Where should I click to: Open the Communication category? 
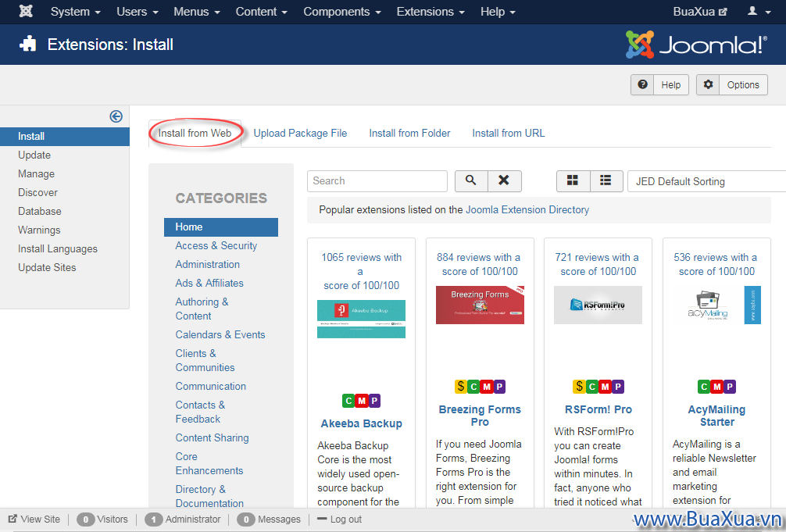click(210, 386)
